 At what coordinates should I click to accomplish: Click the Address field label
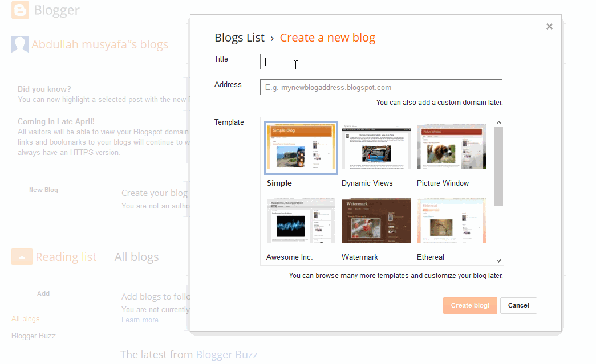click(228, 85)
